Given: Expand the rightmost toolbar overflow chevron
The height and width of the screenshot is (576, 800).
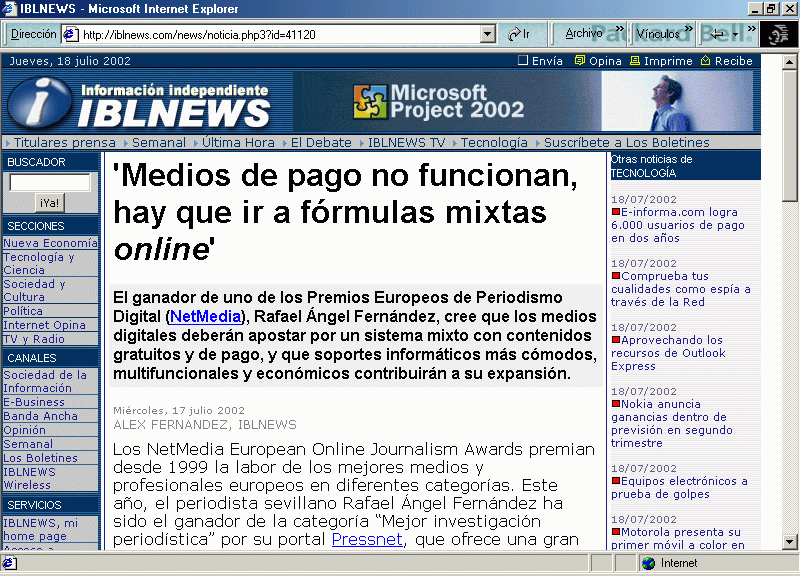Looking at the screenshot, I should [752, 29].
